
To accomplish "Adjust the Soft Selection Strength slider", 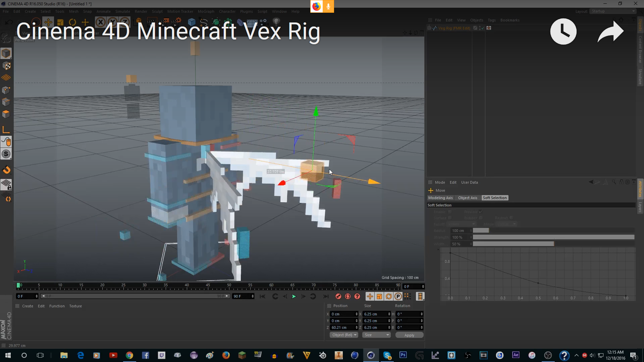I will point(553,237).
